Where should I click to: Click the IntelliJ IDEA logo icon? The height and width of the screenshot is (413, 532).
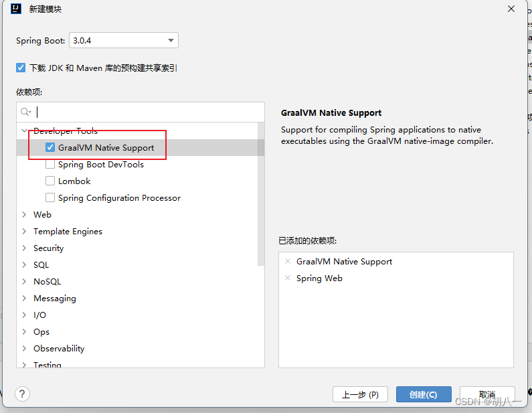[x=16, y=9]
